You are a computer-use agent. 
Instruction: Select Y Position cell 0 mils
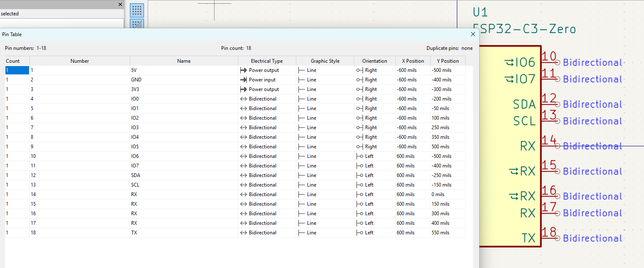coord(448,194)
